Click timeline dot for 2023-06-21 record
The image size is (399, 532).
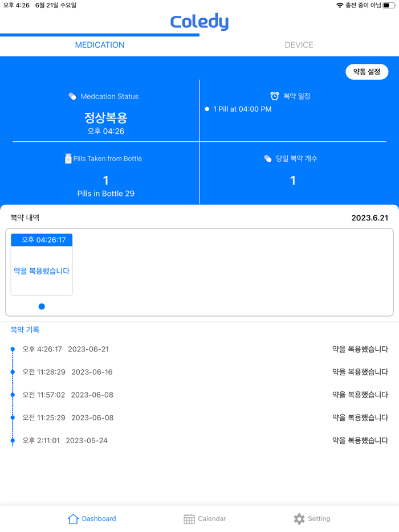[13, 349]
